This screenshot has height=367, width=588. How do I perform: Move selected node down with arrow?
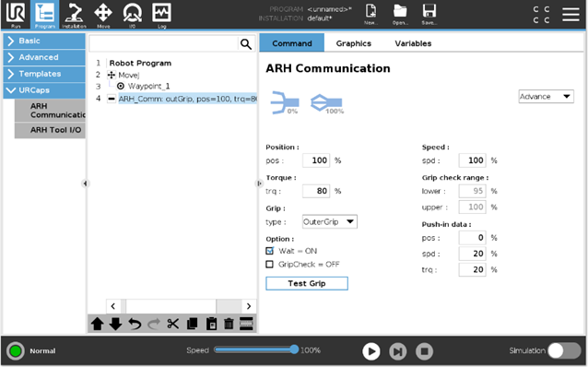pyautogui.click(x=115, y=324)
